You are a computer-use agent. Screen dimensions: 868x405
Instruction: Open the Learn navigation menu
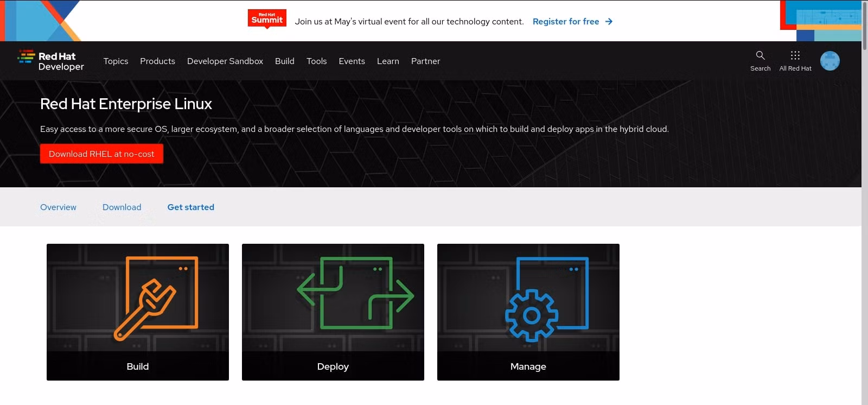(388, 61)
